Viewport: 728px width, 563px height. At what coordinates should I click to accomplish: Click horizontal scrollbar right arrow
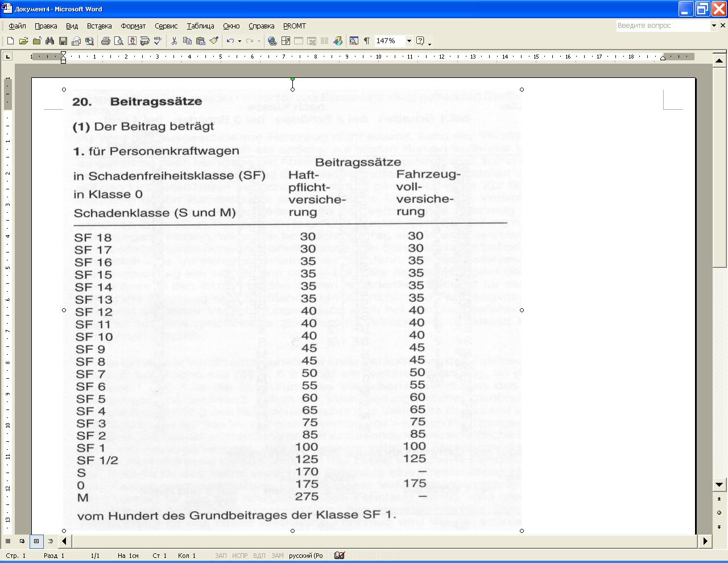point(705,541)
